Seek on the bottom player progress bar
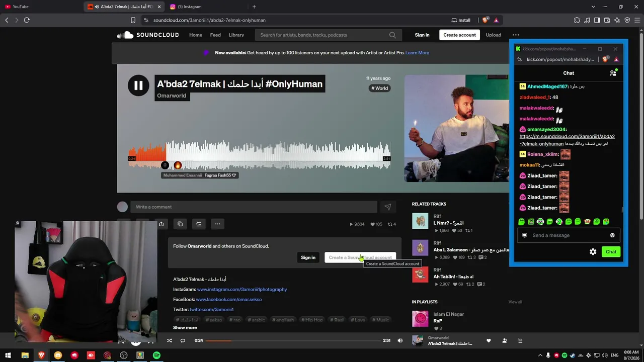The width and height of the screenshot is (644, 362). tap(293, 340)
